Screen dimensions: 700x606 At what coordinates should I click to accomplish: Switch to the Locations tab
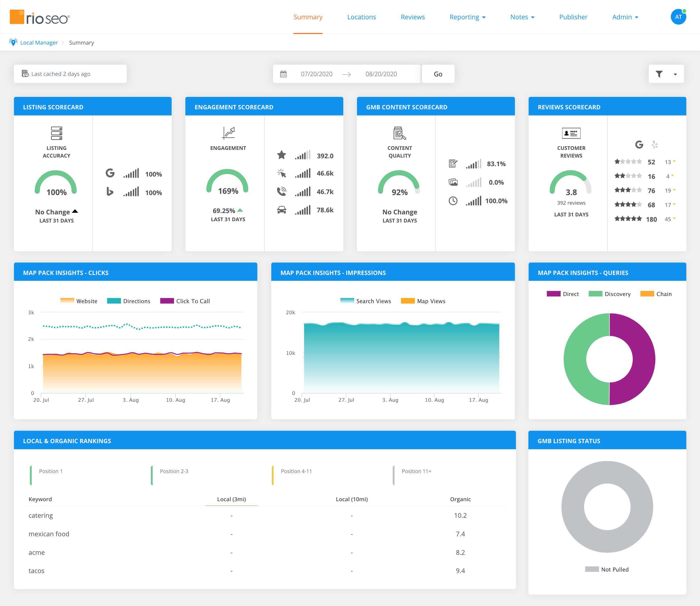click(361, 17)
